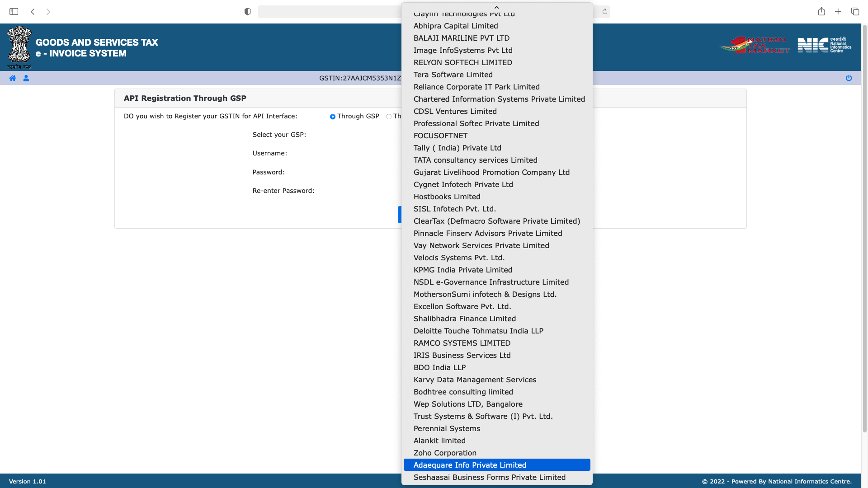Image resolution: width=868 pixels, height=488 pixels.
Task: Toggle the Safari sidebar icon
Action: [14, 12]
